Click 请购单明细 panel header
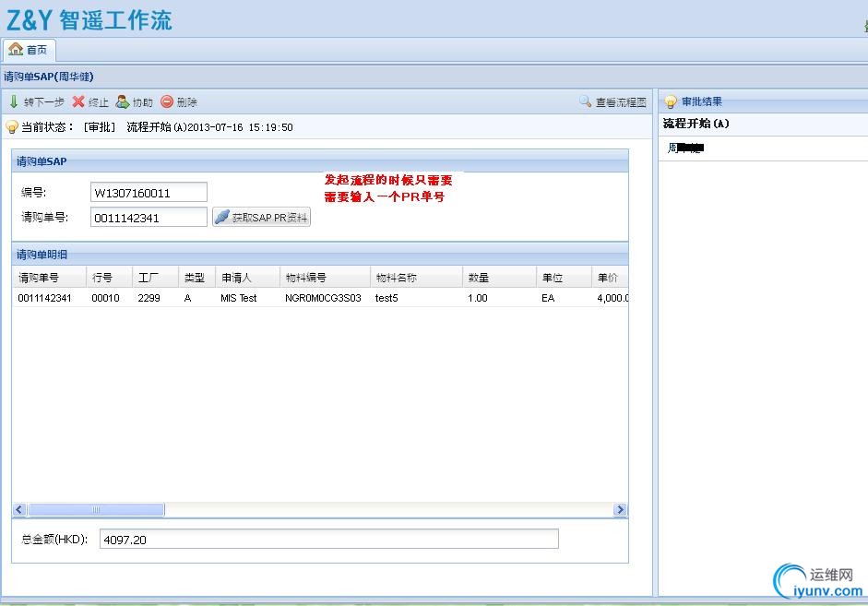The width and height of the screenshot is (868, 606). pyautogui.click(x=320, y=254)
